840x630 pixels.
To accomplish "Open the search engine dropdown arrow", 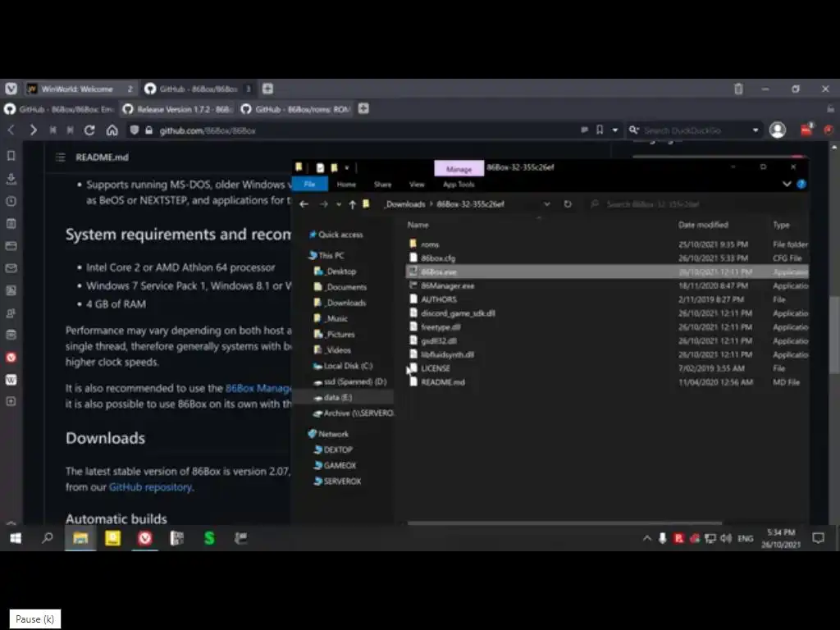I will pos(756,130).
